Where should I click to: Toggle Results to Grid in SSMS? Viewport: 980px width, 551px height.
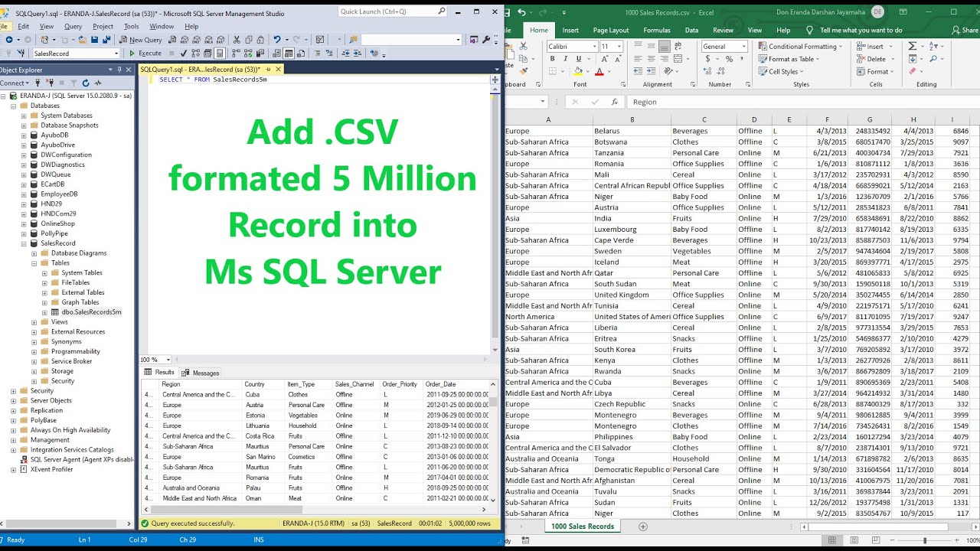coord(289,54)
